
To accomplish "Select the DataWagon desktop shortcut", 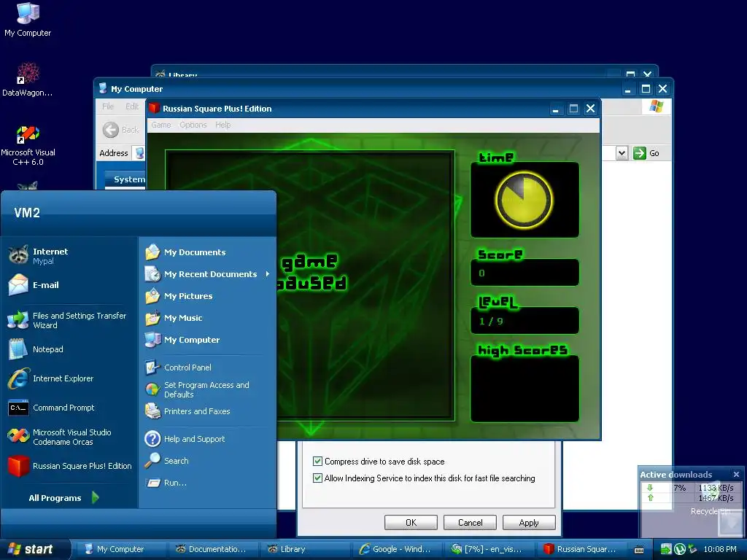I will (28, 79).
